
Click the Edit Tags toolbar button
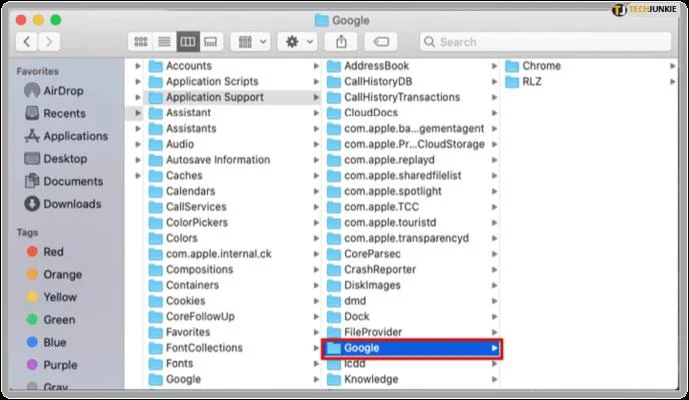(381, 42)
